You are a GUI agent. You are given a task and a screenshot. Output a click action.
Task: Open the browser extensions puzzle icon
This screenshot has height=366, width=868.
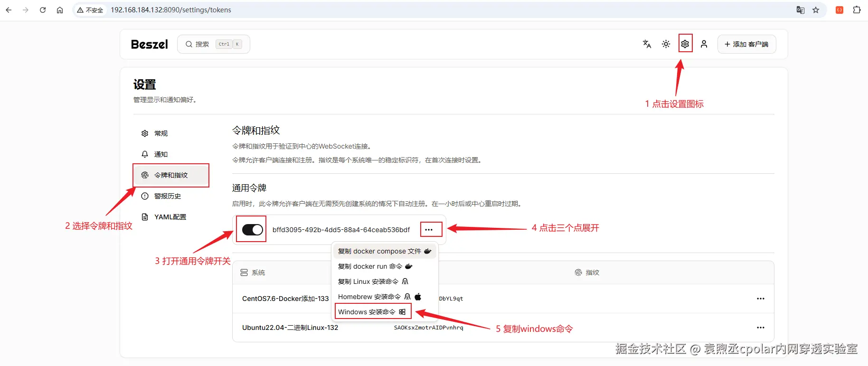pos(857,10)
